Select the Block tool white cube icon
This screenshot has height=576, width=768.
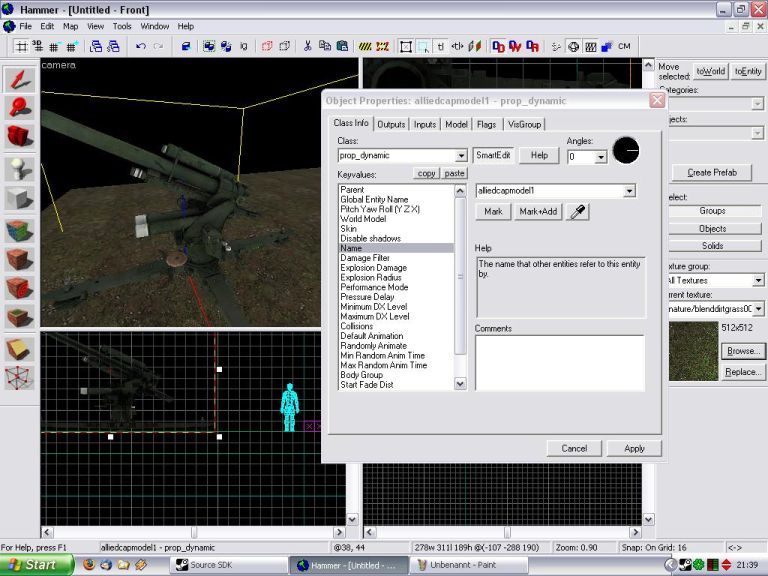click(19, 198)
